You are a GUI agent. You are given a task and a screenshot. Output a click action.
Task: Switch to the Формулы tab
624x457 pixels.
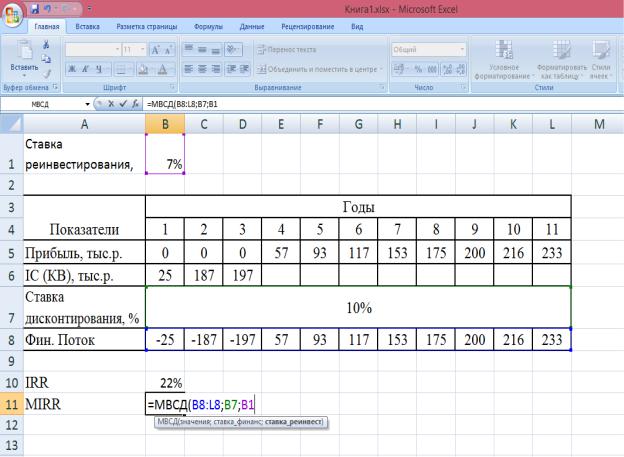coord(208,27)
